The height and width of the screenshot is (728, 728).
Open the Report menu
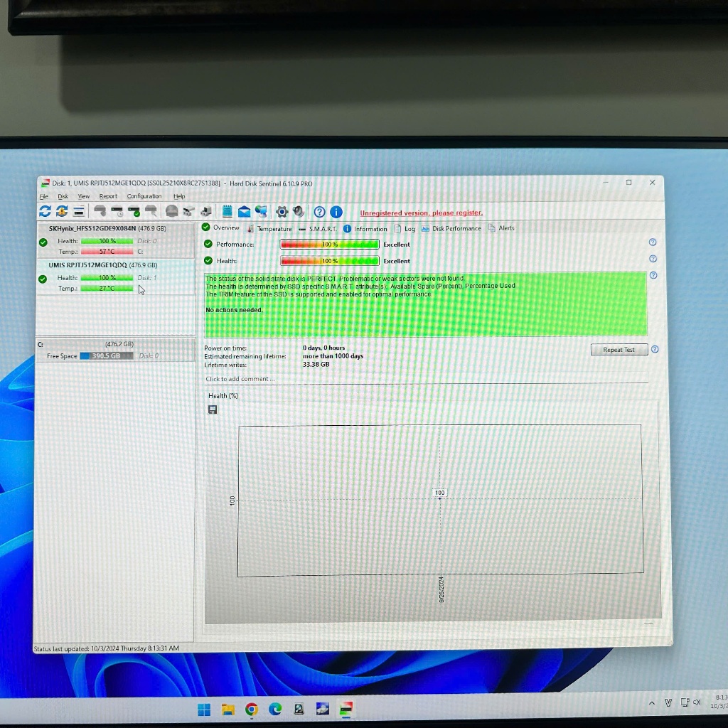click(108, 196)
